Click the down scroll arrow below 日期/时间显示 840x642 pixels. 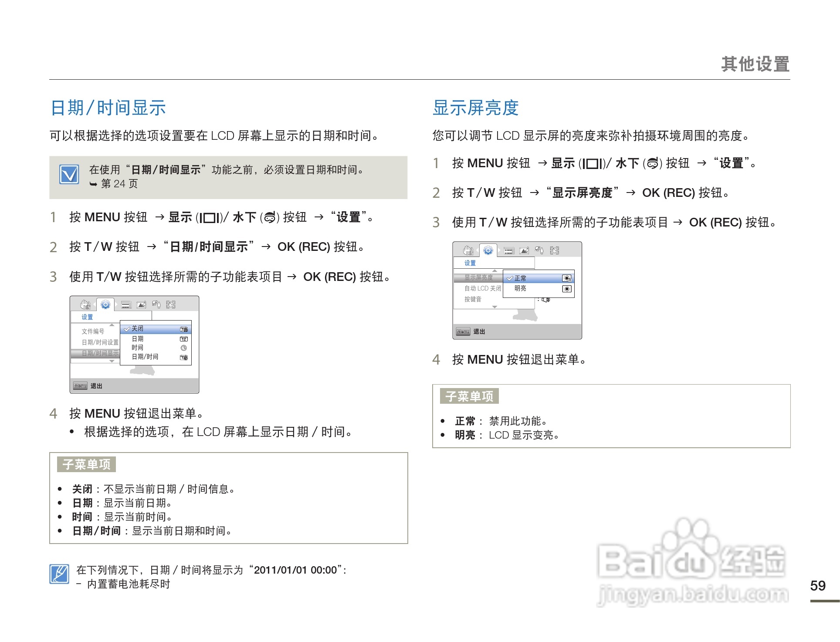(112, 361)
